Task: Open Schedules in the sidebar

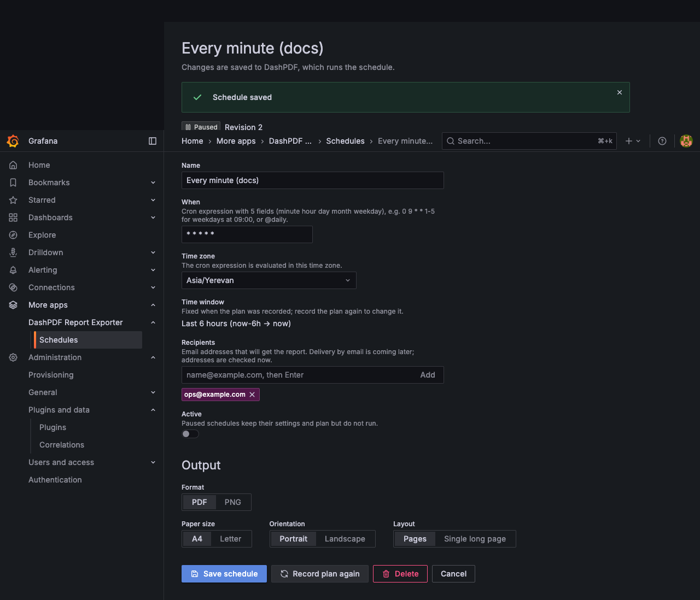Action: [x=88, y=340]
